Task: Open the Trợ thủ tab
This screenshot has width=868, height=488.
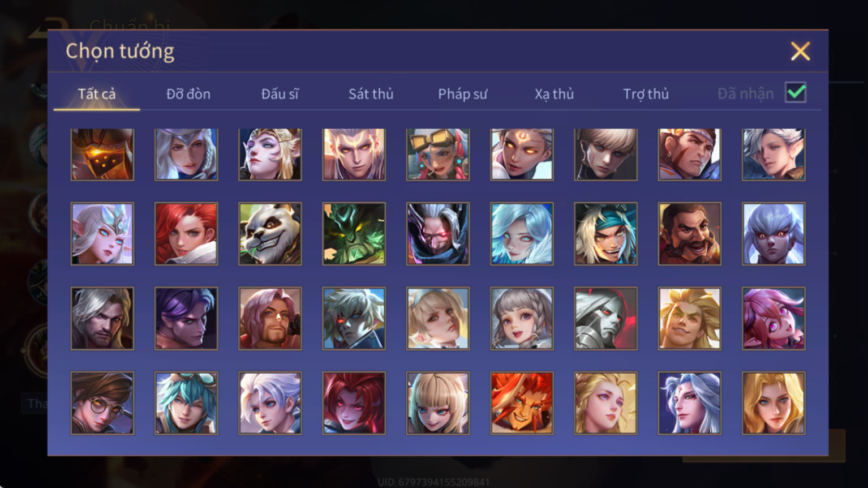Action: click(646, 94)
